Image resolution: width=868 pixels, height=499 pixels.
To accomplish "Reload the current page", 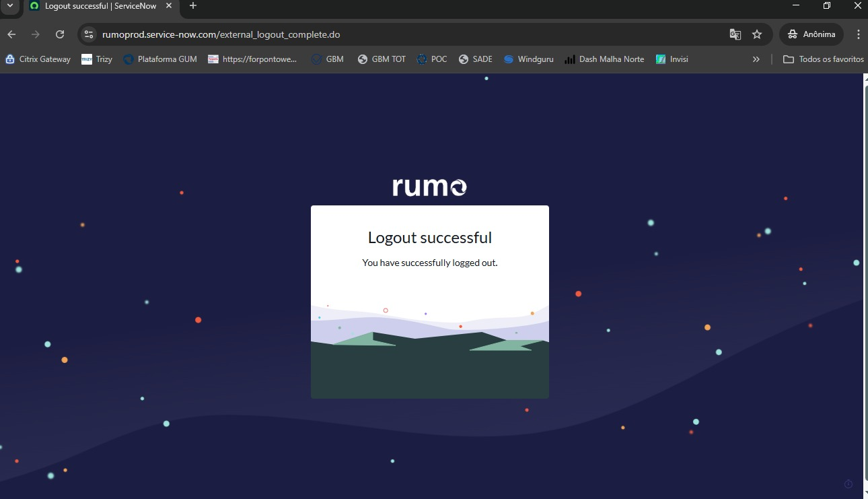I will [60, 34].
